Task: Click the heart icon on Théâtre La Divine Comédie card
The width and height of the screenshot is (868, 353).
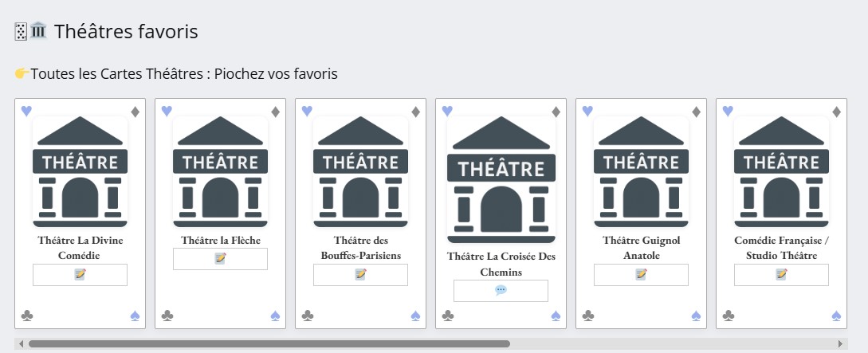Action: [x=26, y=111]
